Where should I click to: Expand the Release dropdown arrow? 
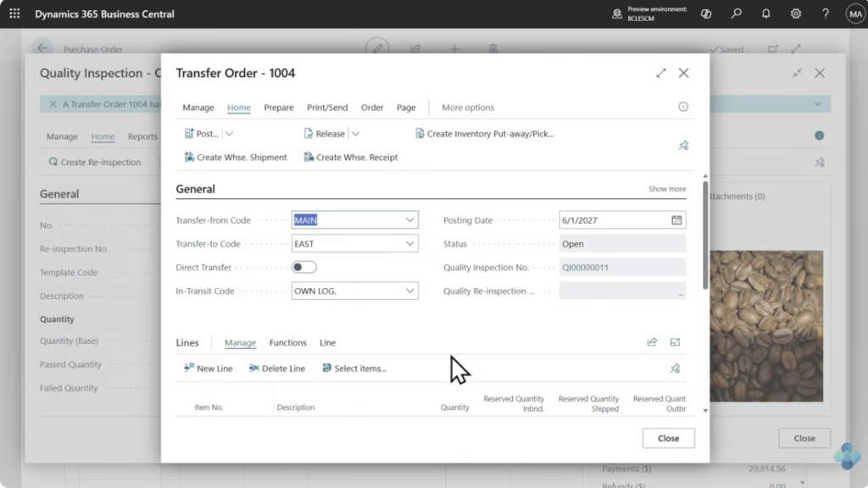[355, 133]
